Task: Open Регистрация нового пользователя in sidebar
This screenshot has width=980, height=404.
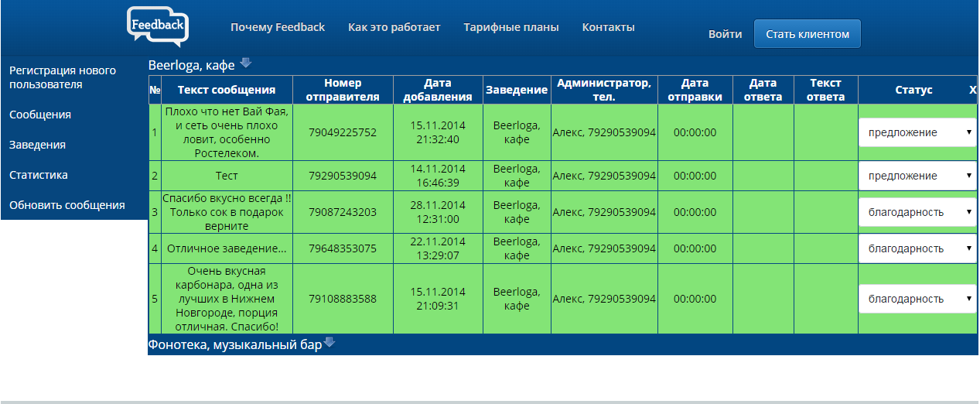Action: tap(63, 77)
